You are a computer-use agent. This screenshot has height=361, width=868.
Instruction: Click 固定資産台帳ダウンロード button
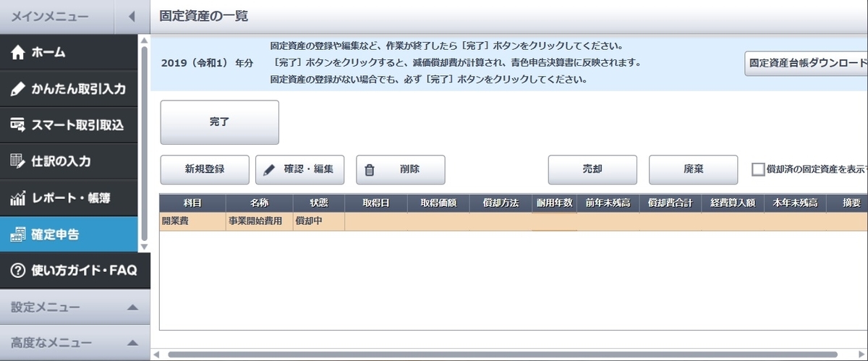(x=807, y=64)
